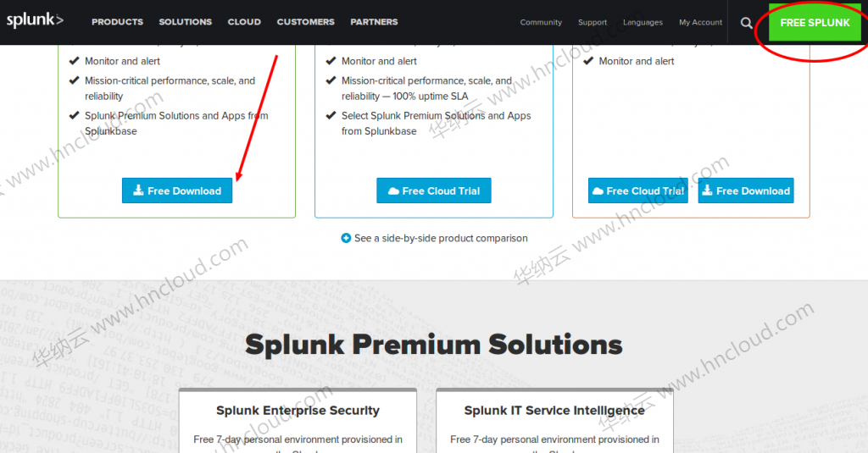Click the green FREE SPLUNK button
Screen dimensions: 868x453
tap(815, 23)
